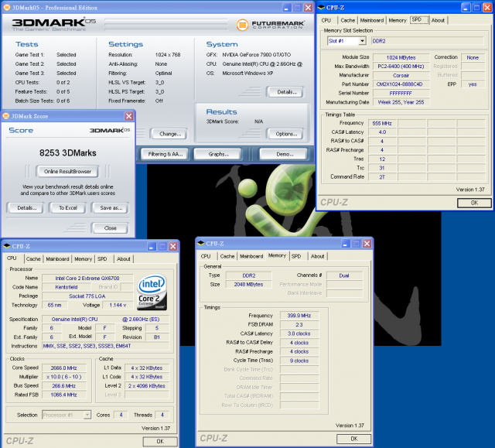Screen dimensions: 495x448
Task: Click the CPU-Z SPD window title icon
Action: pos(321,7)
